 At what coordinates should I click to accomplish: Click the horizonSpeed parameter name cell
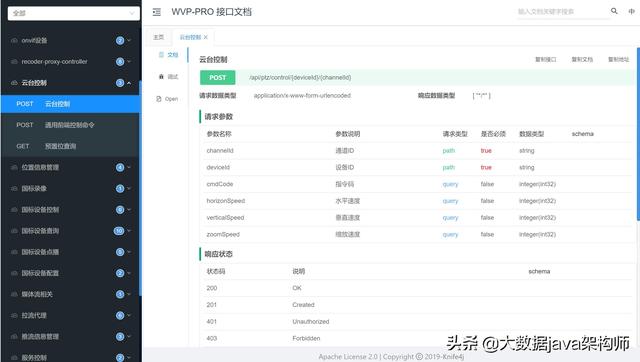[226, 201]
